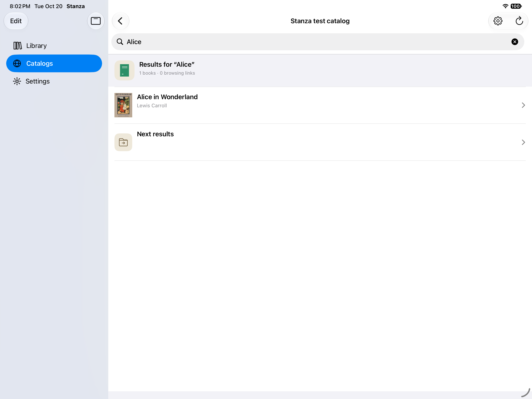Open Alice in Wonderland cover thumbnail

[x=123, y=105]
